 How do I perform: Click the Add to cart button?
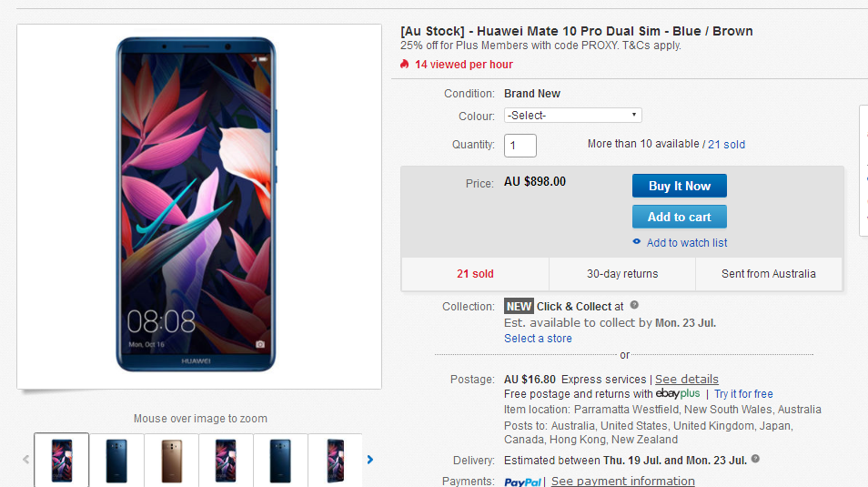(680, 218)
